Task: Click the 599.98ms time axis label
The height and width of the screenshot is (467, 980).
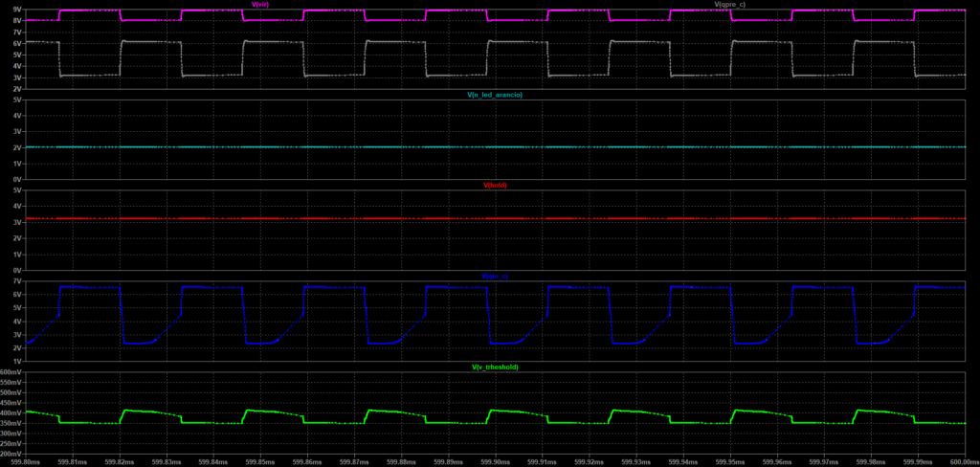Action: click(870, 461)
